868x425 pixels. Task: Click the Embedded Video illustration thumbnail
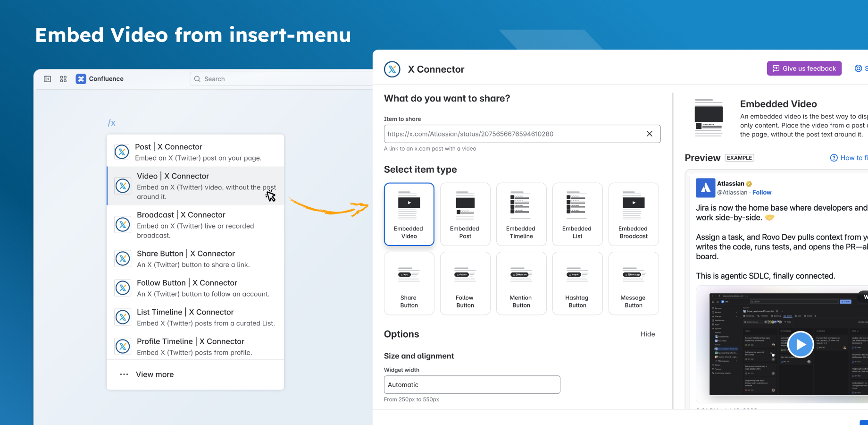tap(709, 118)
